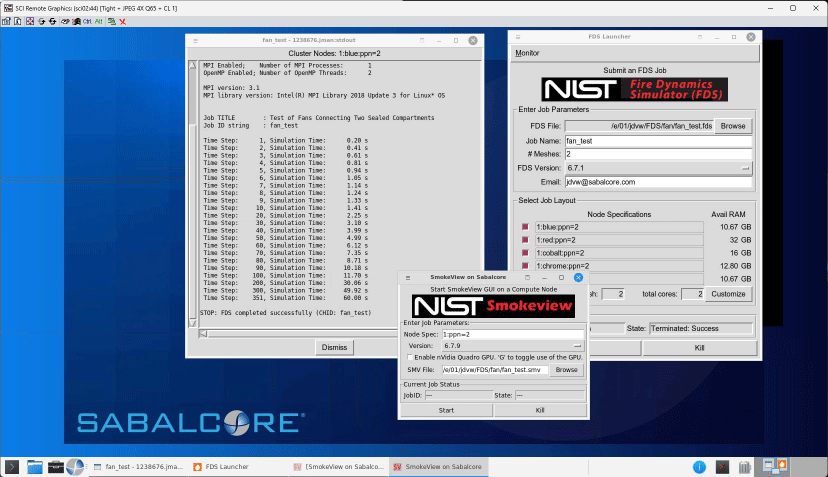Viewport: 828px width, 477px height.
Task: Open the file manager folder icon on the taskbar
Action: (35, 467)
